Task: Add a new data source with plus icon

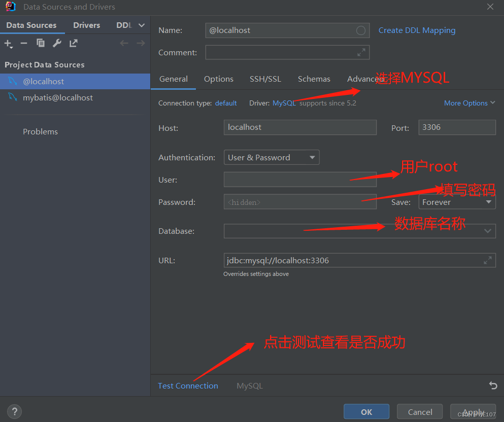Action: 8,43
